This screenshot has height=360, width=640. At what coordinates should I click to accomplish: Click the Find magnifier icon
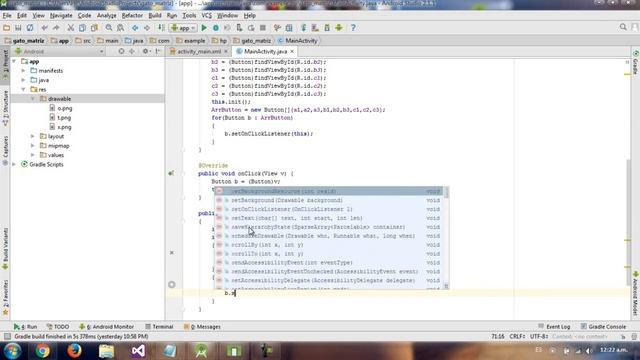pyautogui.click(x=109, y=28)
